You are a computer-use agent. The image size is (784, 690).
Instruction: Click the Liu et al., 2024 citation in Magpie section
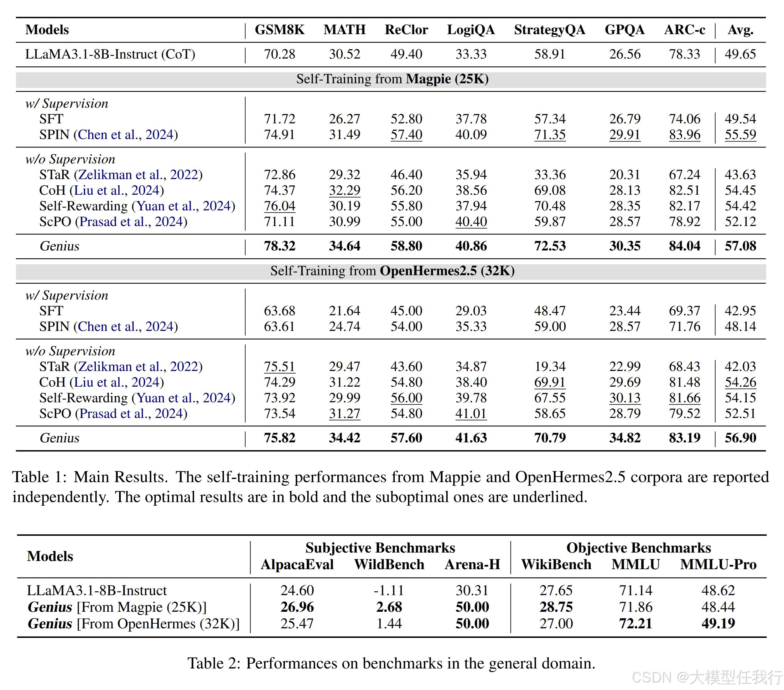(x=117, y=191)
